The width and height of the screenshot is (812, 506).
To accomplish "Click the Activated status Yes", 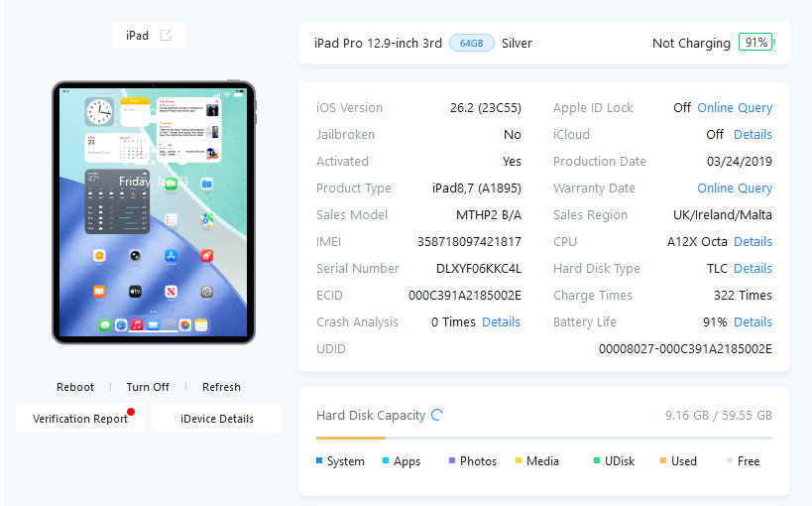I will 512,162.
